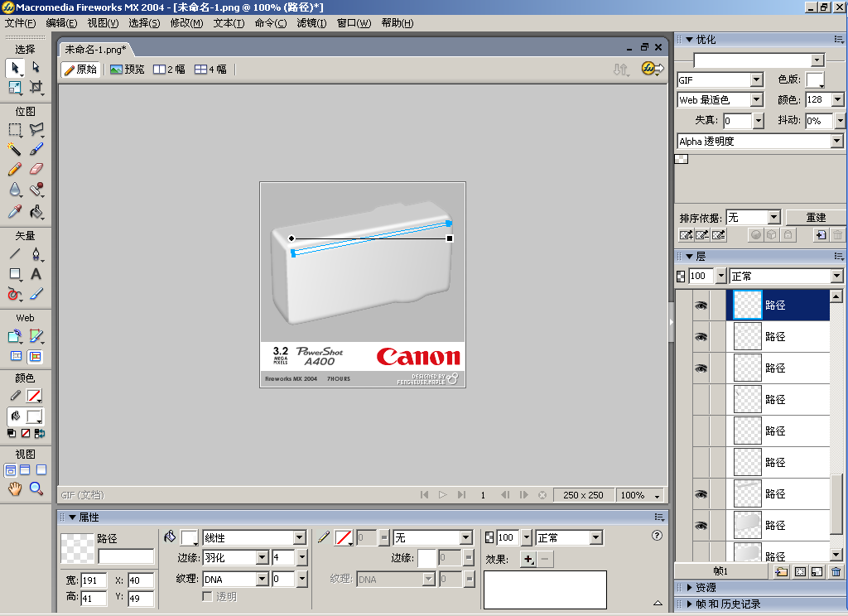The width and height of the screenshot is (848, 616).
Task: Open the Alpha 透明度 dropdown
Action: click(836, 141)
